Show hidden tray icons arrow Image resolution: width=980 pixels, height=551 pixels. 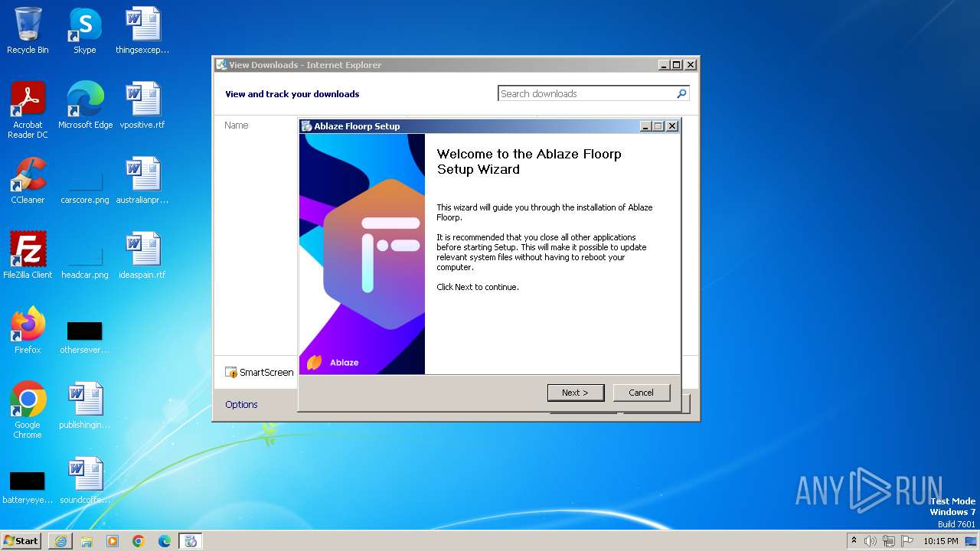click(x=854, y=541)
